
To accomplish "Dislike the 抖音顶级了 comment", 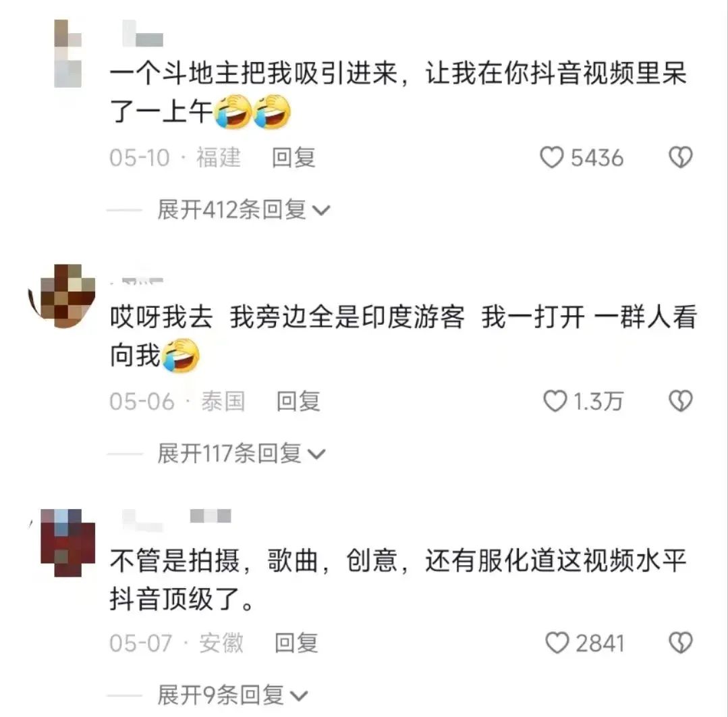I will click(681, 643).
